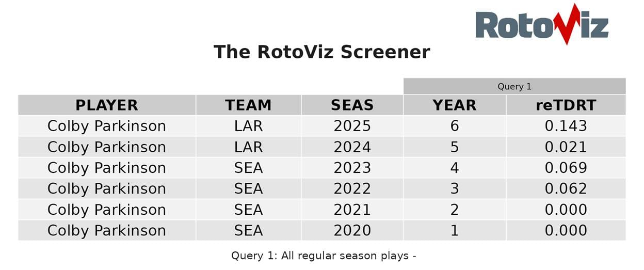This screenshot has width=644, height=270.
Task: Click the YEAR column header
Action: 454,105
